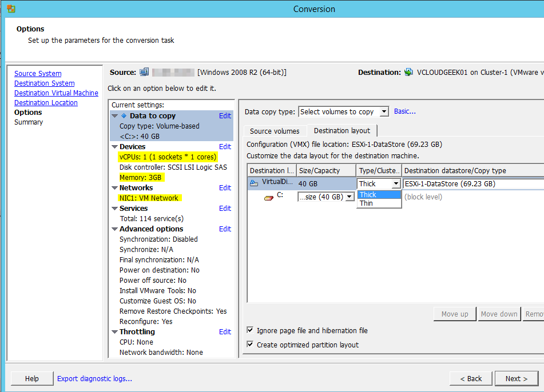This screenshot has height=392, width=544.
Task: Go to Source System step
Action: coord(38,74)
